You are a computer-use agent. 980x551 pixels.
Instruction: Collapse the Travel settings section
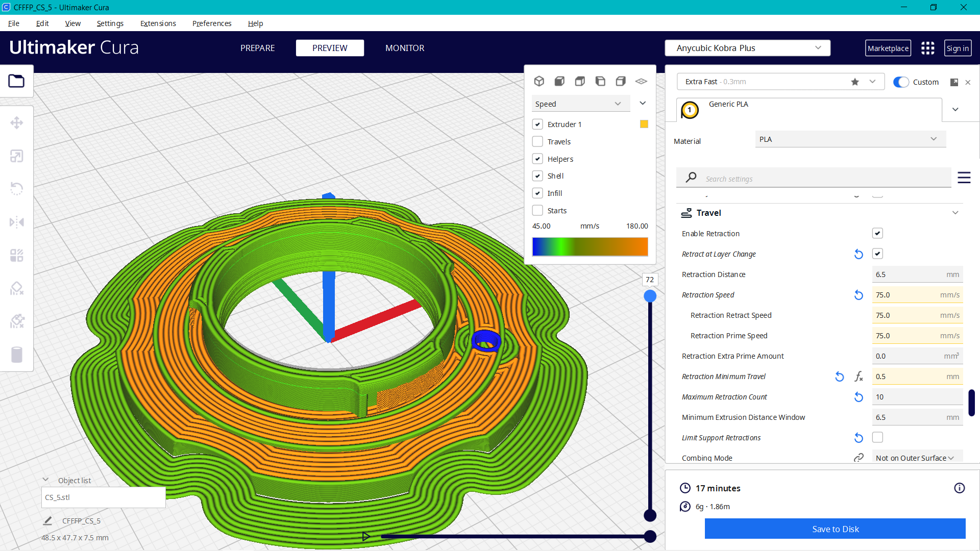955,213
